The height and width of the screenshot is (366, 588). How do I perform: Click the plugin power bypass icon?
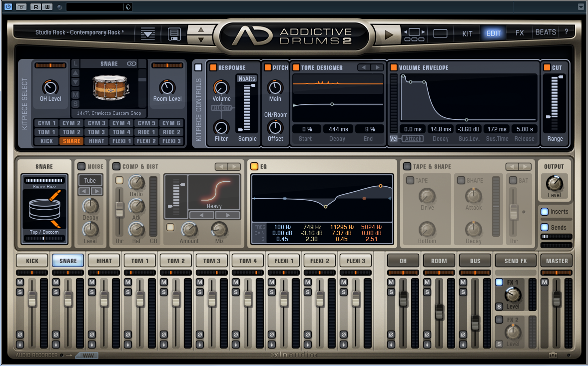(x=8, y=7)
